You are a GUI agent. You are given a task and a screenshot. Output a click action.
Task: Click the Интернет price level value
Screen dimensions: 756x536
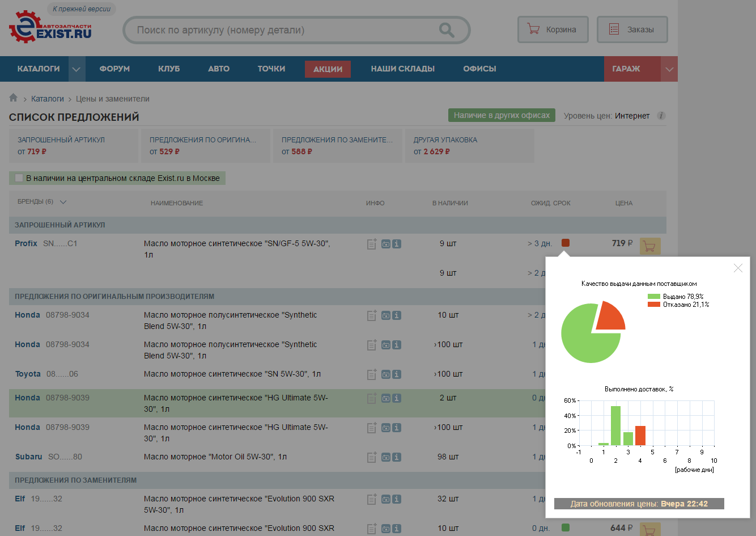(x=632, y=116)
